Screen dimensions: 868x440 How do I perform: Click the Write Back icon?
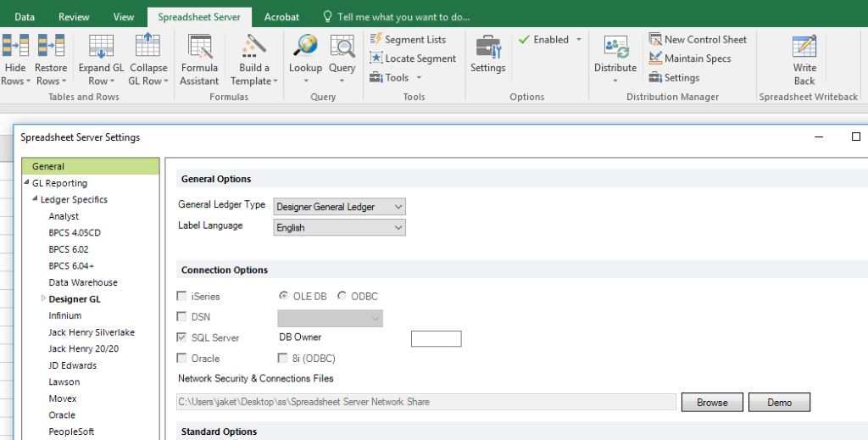pyautogui.click(x=804, y=46)
